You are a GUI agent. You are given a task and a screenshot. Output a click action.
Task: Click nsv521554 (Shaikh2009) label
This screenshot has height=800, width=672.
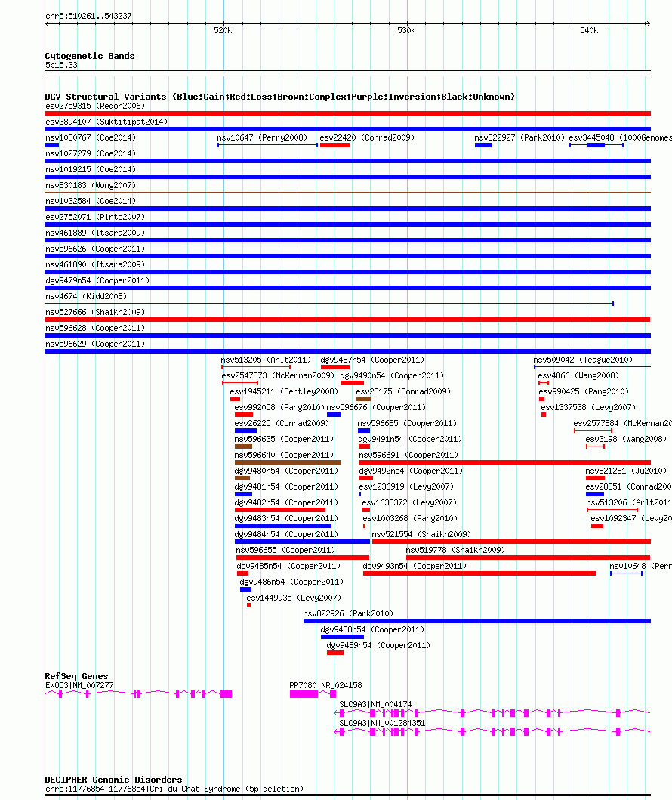[421, 534]
